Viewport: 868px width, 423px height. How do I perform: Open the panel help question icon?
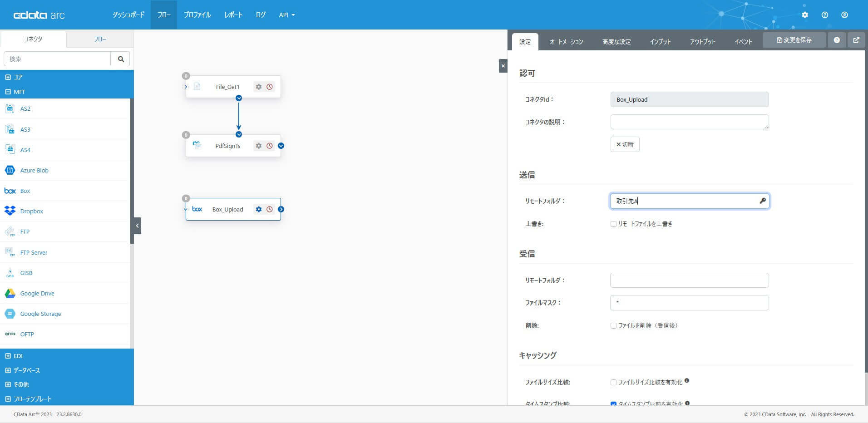click(837, 40)
